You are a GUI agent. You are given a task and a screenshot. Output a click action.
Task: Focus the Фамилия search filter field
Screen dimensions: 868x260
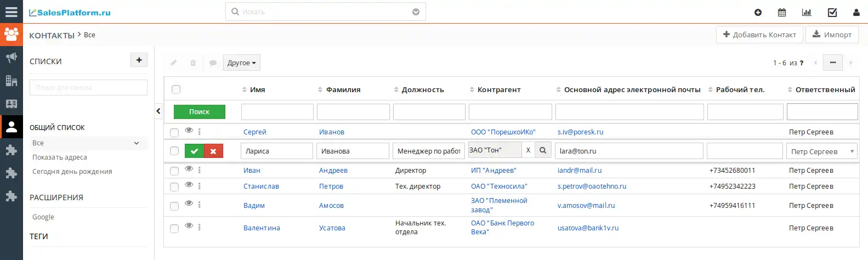(x=353, y=112)
